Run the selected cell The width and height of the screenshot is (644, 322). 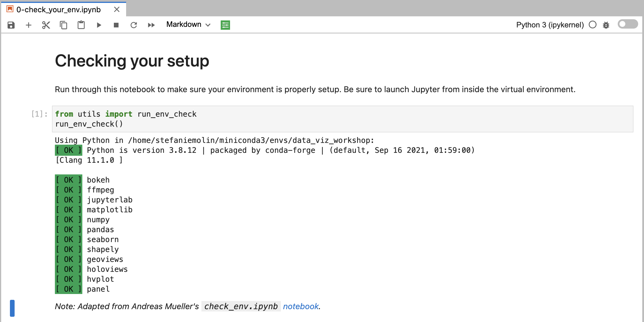pyautogui.click(x=99, y=25)
